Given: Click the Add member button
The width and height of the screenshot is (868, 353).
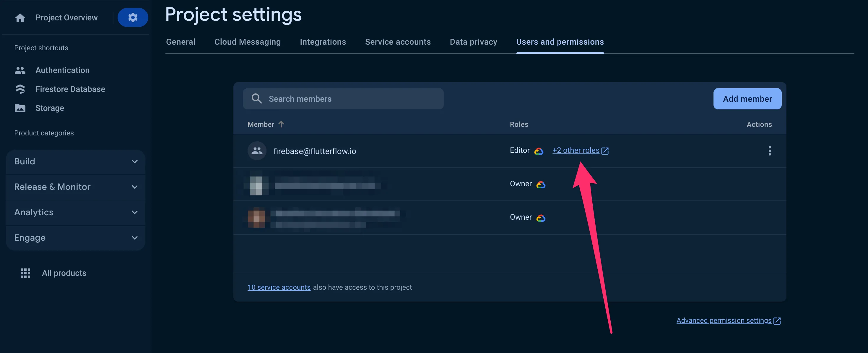Looking at the screenshot, I should (x=747, y=99).
